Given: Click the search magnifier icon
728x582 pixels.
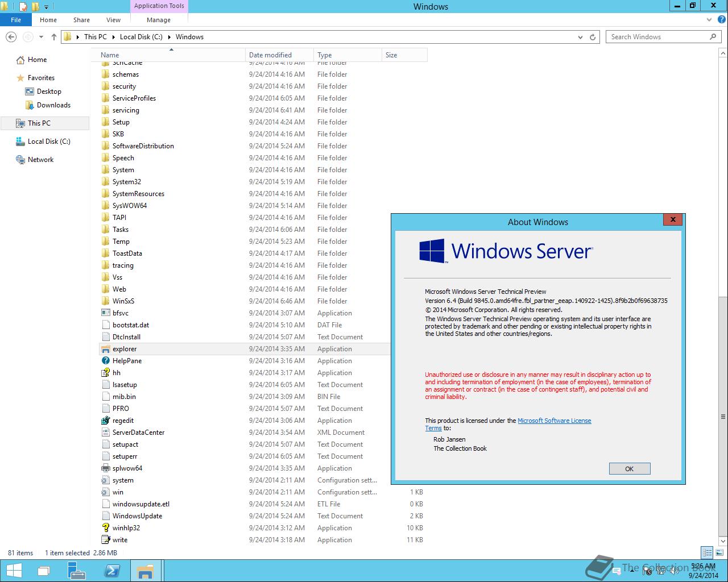Looking at the screenshot, I should pyautogui.click(x=713, y=37).
